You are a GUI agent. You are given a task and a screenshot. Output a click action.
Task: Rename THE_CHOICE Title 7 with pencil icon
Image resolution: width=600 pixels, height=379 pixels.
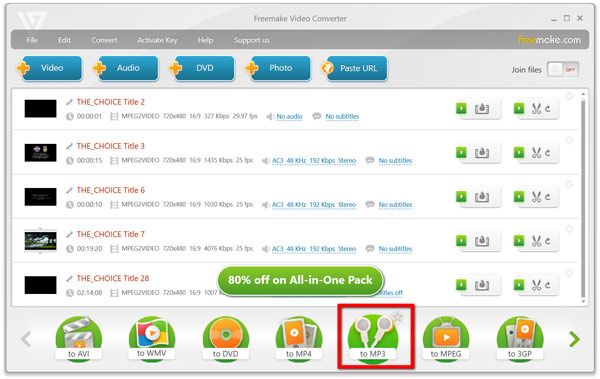(69, 234)
